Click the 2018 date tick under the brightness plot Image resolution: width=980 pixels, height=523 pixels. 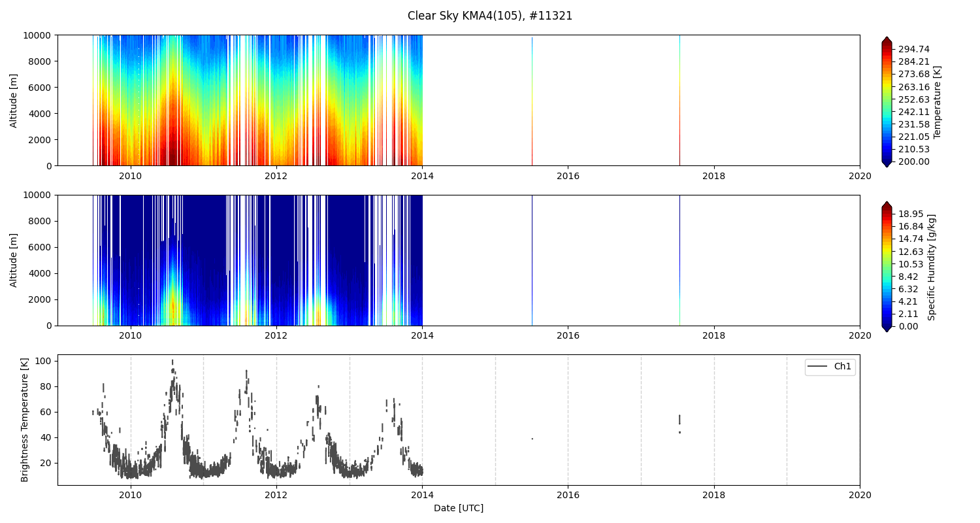714,495
